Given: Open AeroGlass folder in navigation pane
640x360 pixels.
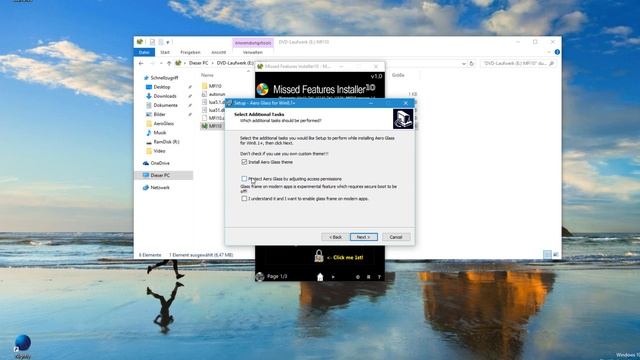Looking at the screenshot, I should click(163, 123).
